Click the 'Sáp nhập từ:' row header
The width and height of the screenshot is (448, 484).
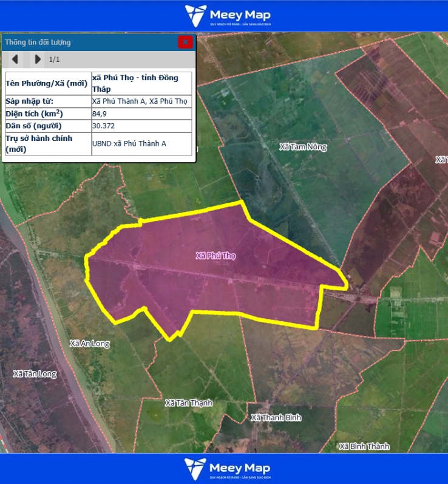click(47, 101)
